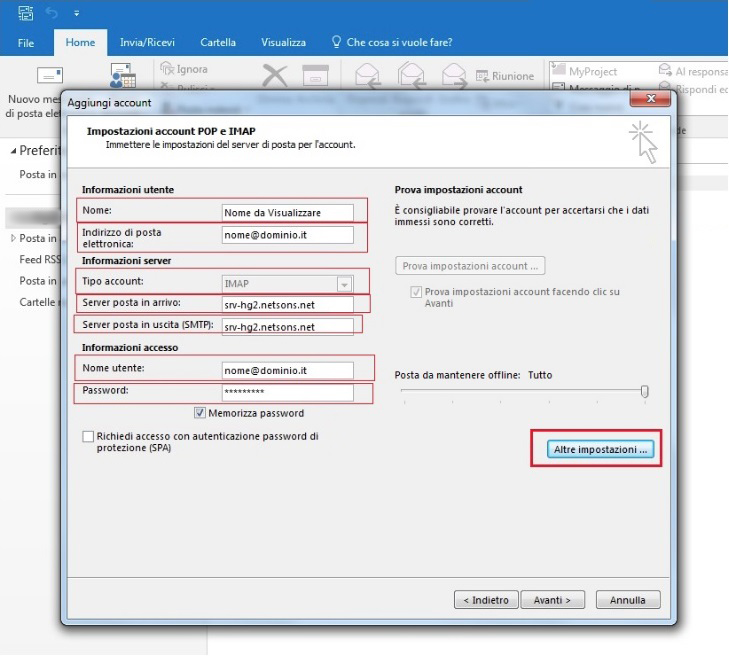Click the Riunione meeting icon
This screenshot has width=729, height=659.
pos(483,76)
